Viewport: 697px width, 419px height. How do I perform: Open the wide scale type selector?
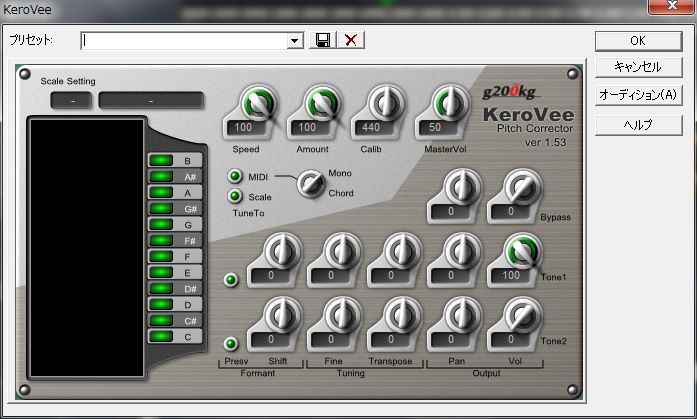tap(151, 101)
